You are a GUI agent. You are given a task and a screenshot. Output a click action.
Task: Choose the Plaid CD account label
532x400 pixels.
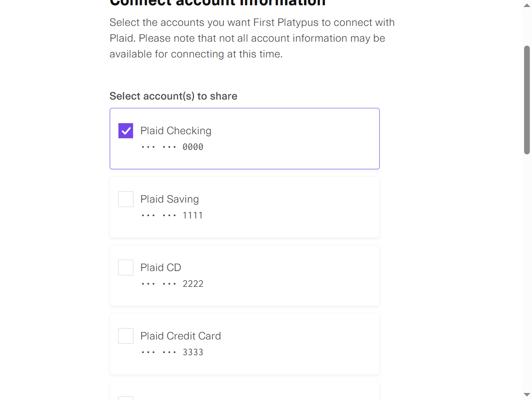161,268
